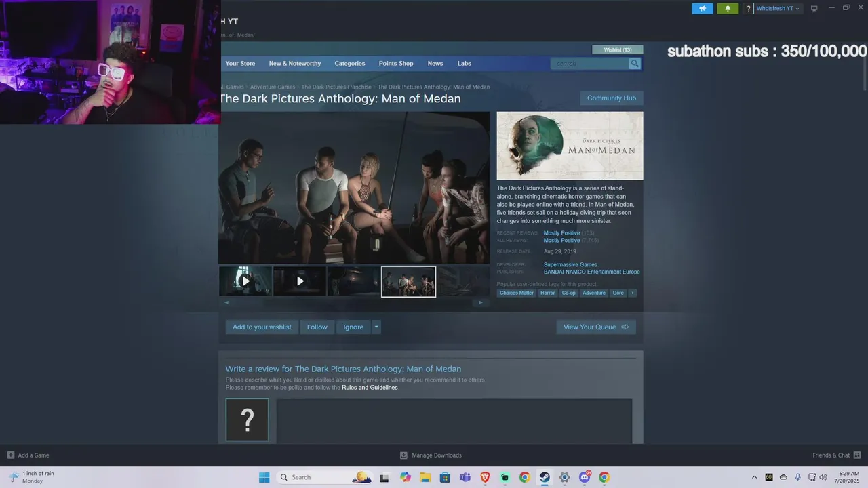Click the Gore tag
The image size is (868, 488).
618,293
